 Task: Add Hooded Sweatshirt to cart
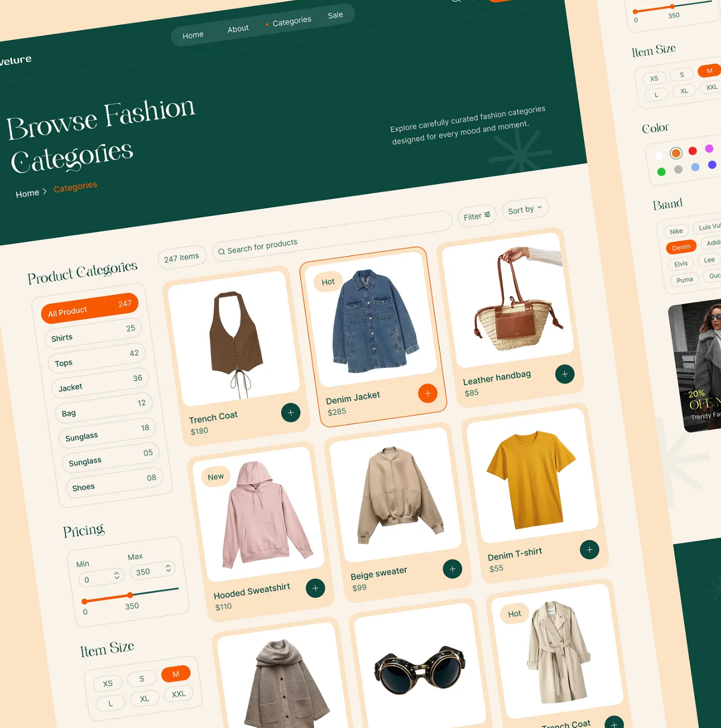[315, 588]
